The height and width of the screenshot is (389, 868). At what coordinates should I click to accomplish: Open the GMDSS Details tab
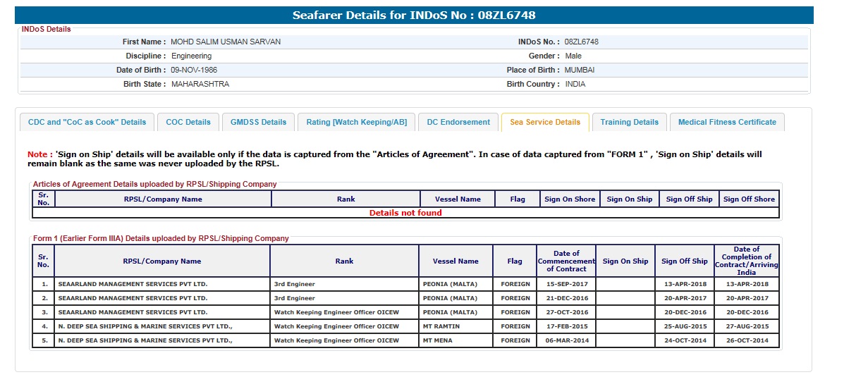tap(258, 122)
